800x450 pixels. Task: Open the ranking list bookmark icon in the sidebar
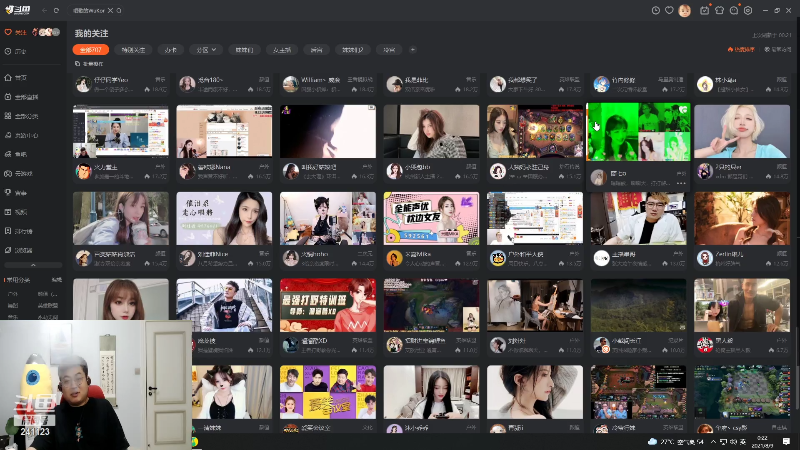8,231
